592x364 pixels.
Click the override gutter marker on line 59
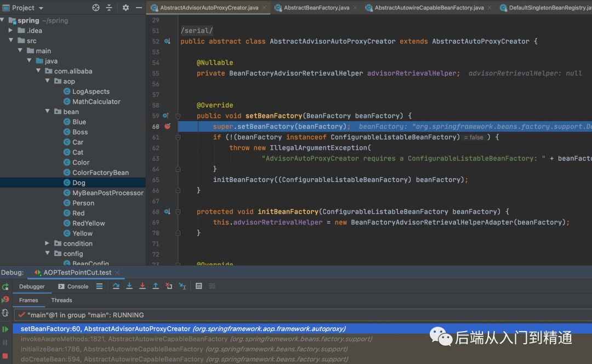pos(166,116)
